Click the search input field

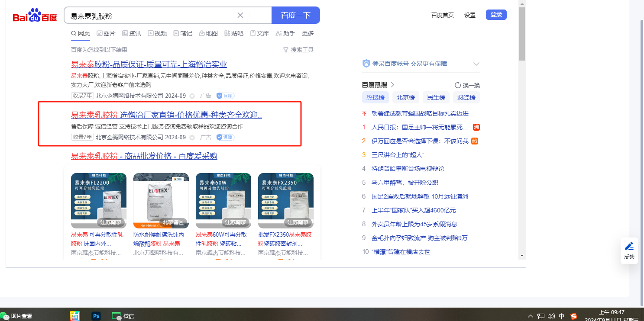pyautogui.click(x=152, y=16)
